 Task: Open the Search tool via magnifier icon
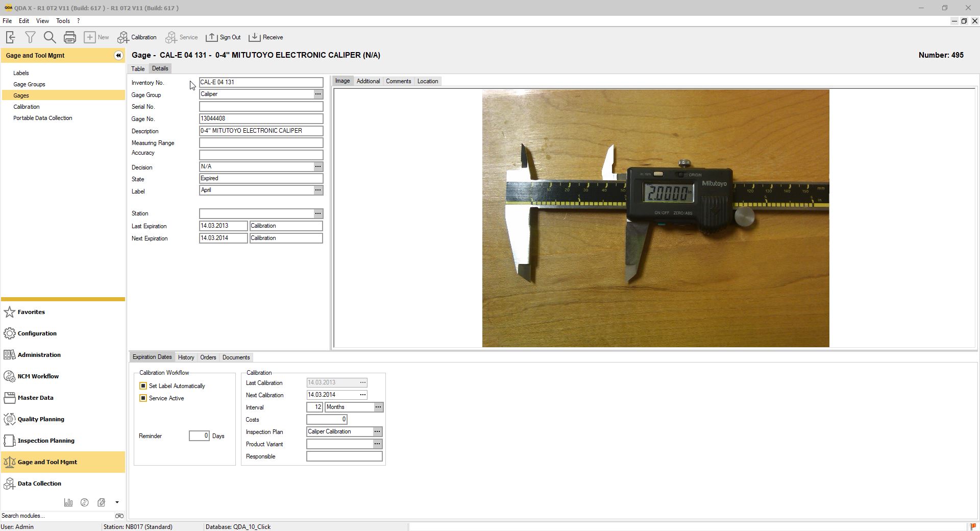click(x=50, y=37)
